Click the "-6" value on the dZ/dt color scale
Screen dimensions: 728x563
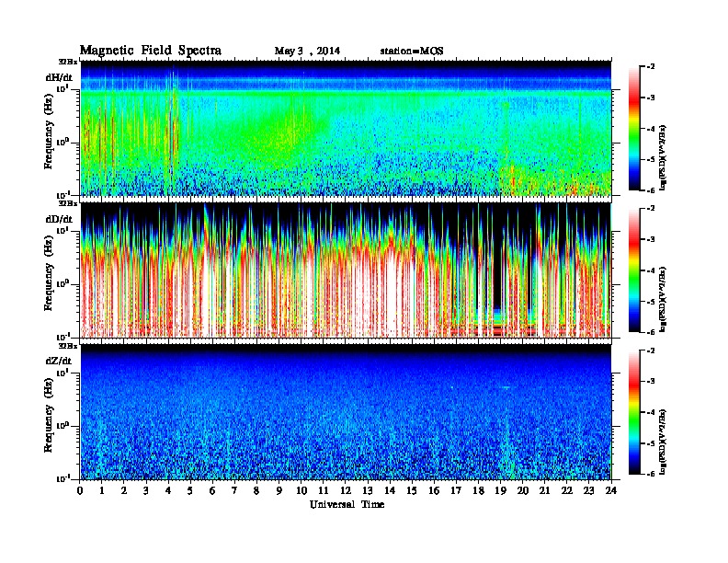[x=651, y=474]
